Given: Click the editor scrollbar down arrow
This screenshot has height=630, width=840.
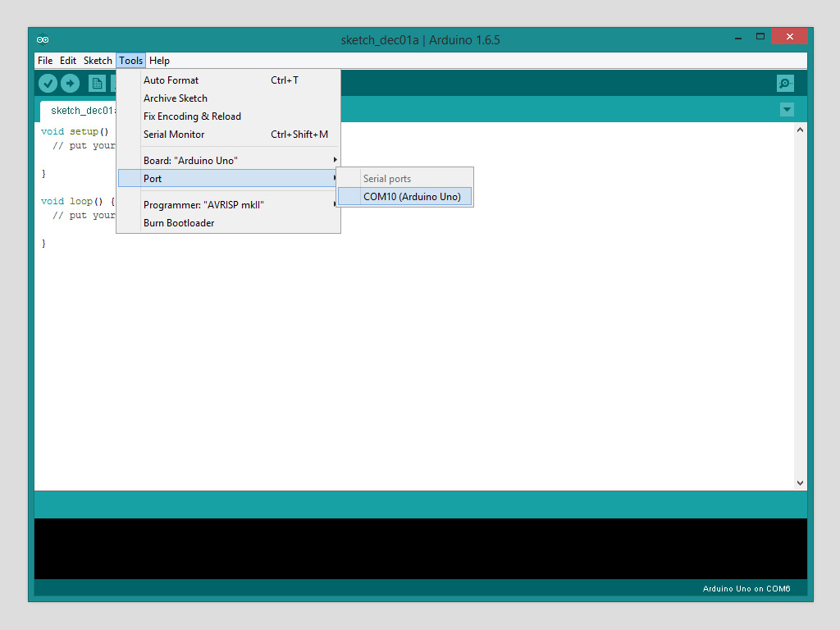Looking at the screenshot, I should click(800, 482).
